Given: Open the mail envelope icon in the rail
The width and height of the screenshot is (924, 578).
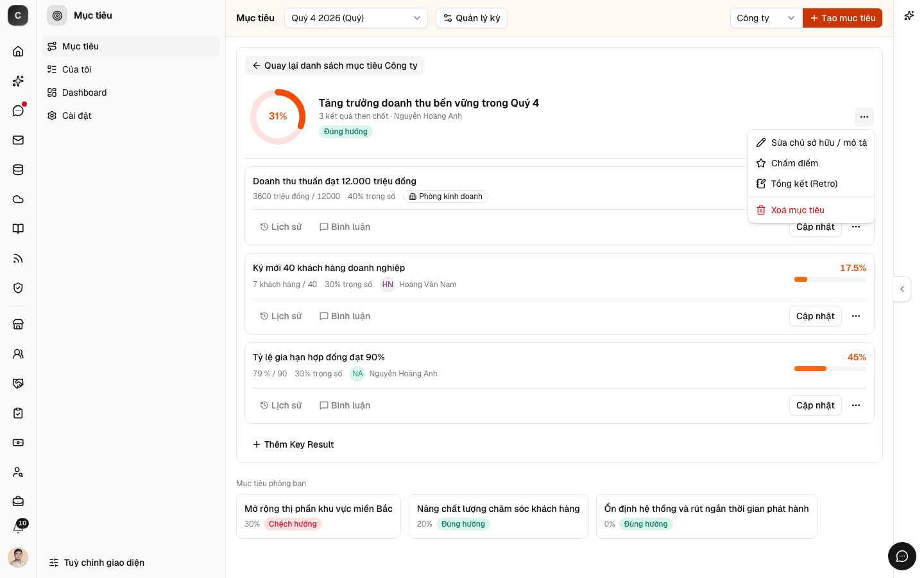Looking at the screenshot, I should pos(18,140).
